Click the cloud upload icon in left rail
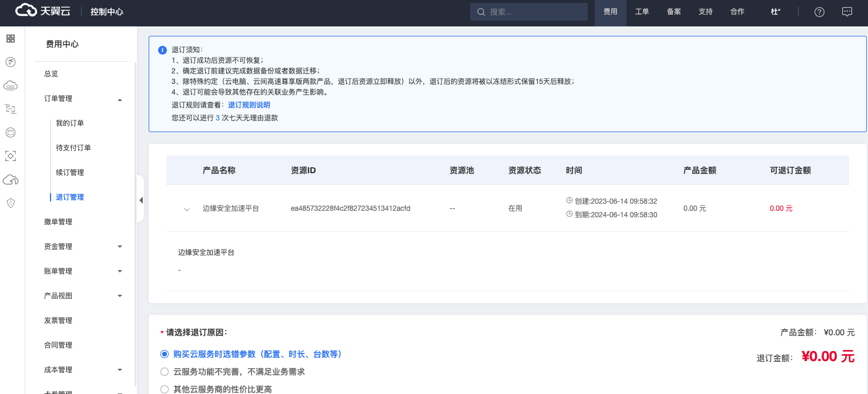The image size is (868, 394). tap(11, 180)
